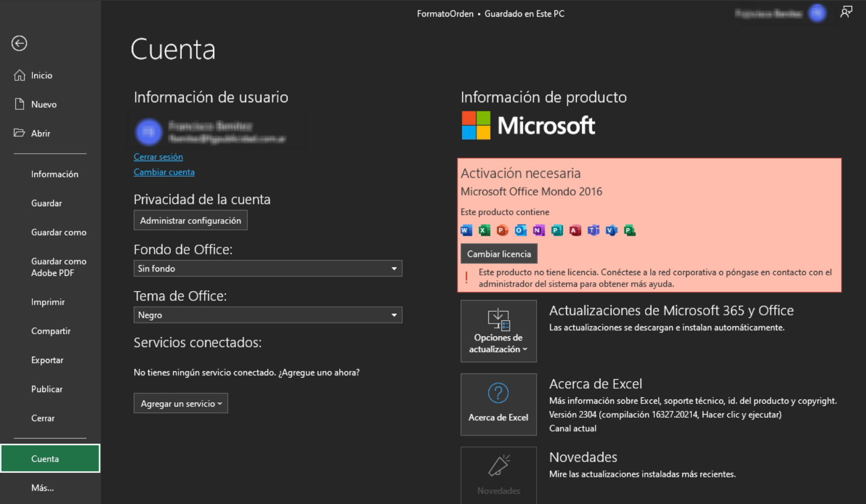The image size is (866, 504).
Task: Click the user avatar in title bar
Action: pyautogui.click(x=817, y=13)
